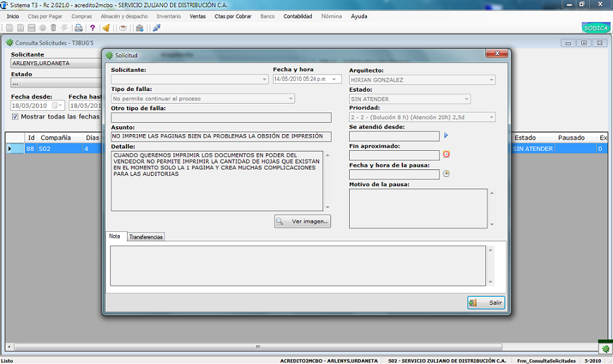Click the gray circle toolbar icon
Viewport: 613px width, 364px height.
[43, 28]
